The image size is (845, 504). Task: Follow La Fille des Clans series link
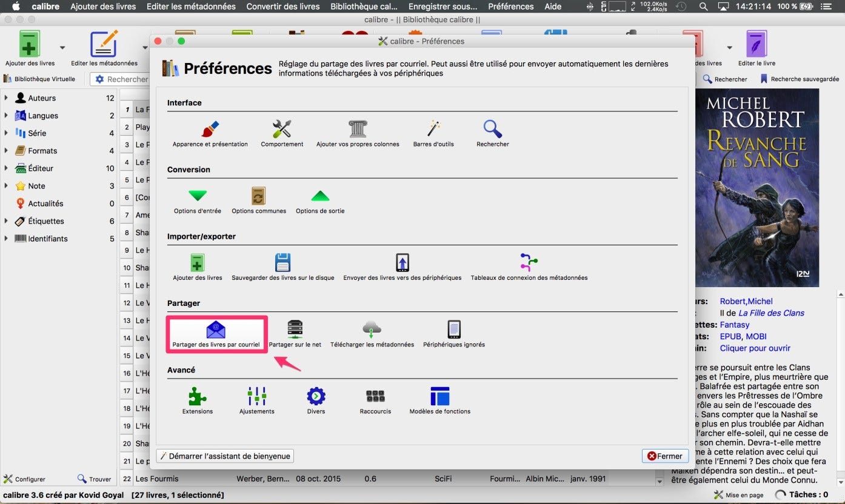771,313
